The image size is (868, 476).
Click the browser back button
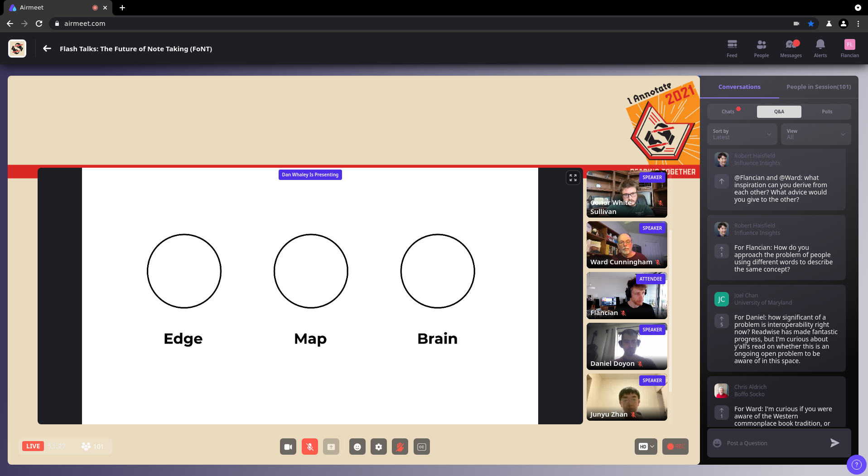pos(10,24)
